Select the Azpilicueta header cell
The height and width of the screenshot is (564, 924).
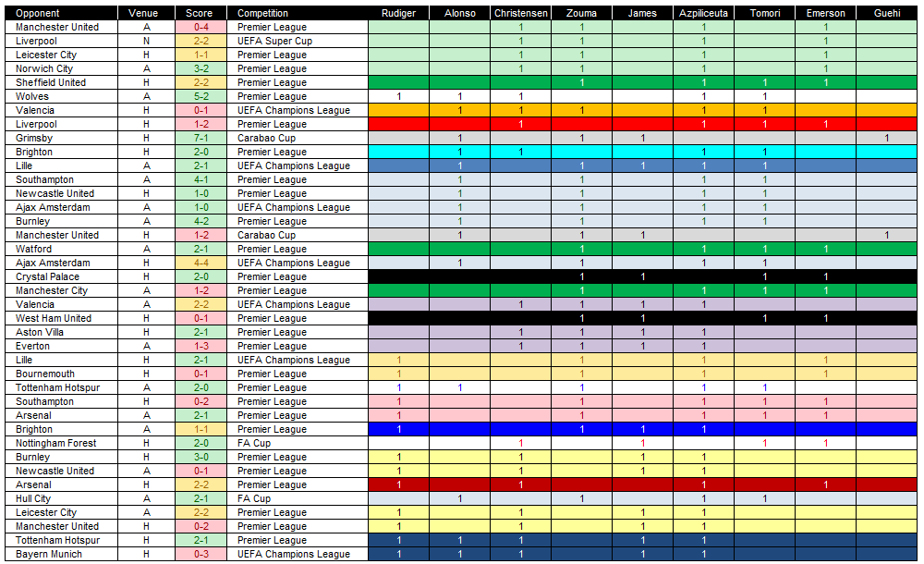click(x=703, y=13)
